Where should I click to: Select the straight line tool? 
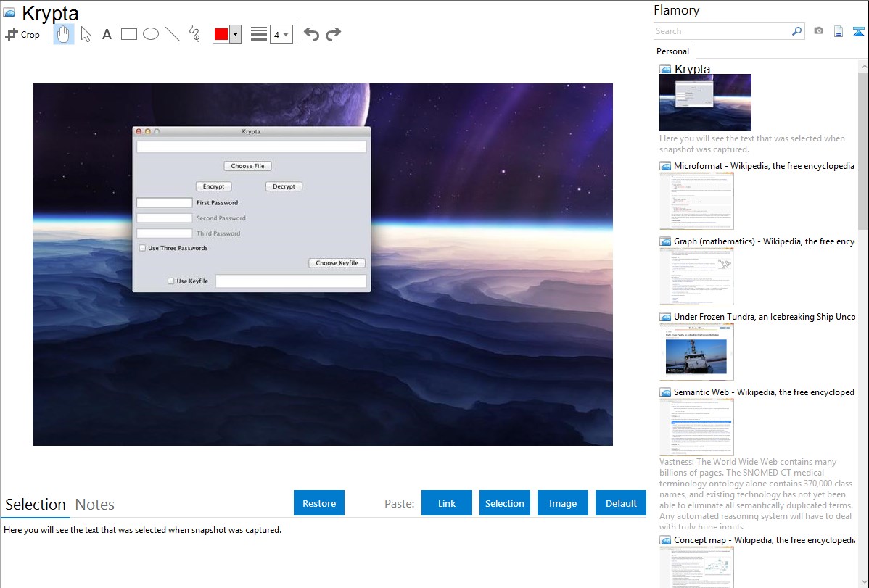(x=173, y=34)
